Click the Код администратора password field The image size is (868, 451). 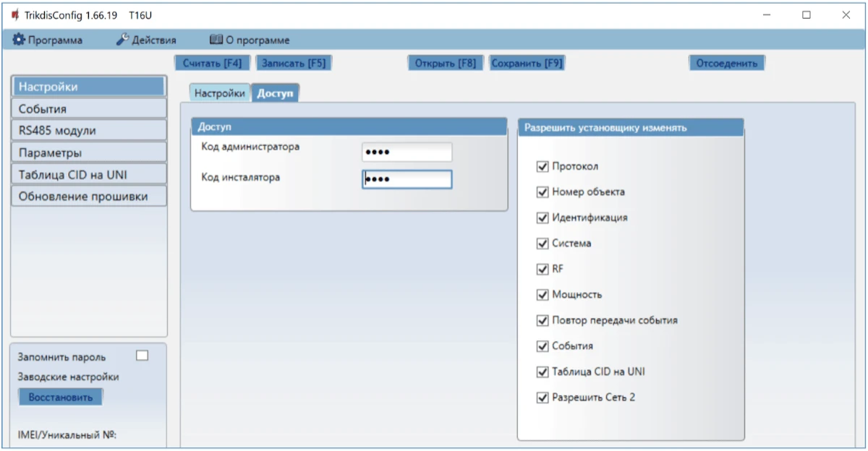pyautogui.click(x=407, y=153)
